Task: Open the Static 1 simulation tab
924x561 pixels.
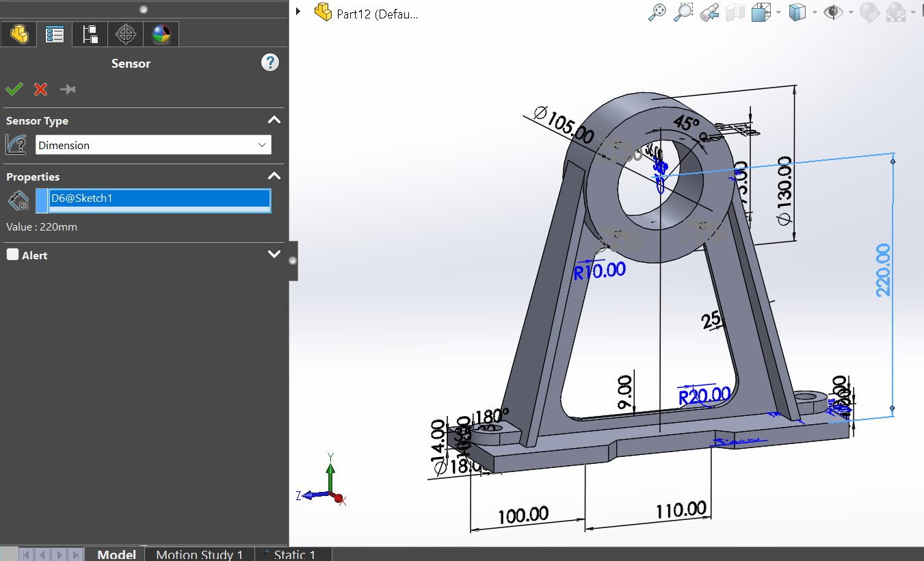Action: [294, 554]
